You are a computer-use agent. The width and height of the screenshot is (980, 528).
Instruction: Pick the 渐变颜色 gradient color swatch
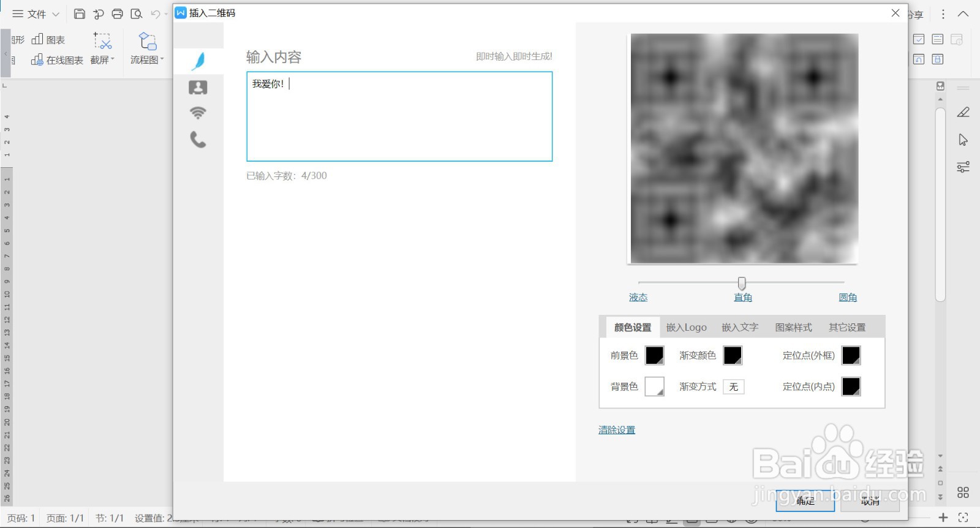pos(733,355)
